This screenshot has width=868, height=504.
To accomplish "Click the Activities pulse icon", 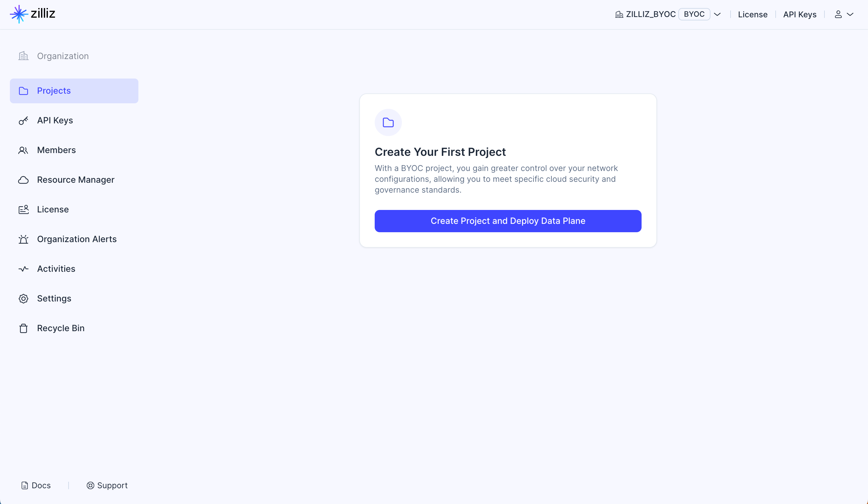I will [x=23, y=269].
